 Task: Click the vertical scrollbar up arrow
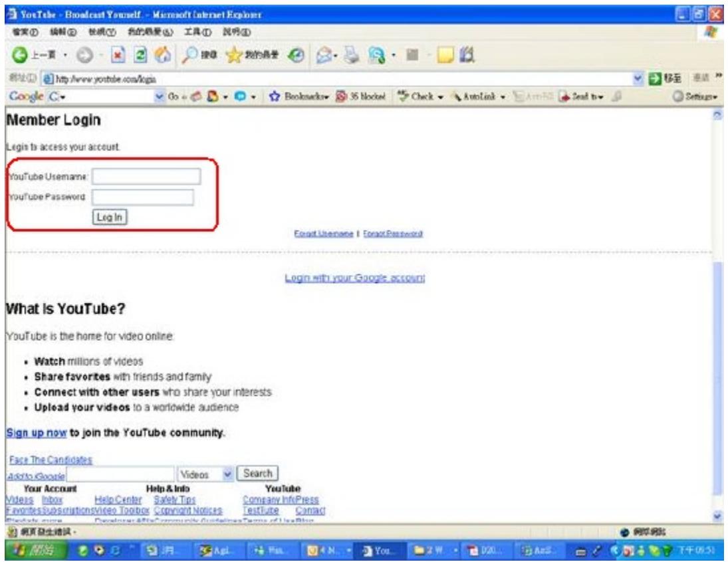(x=718, y=115)
